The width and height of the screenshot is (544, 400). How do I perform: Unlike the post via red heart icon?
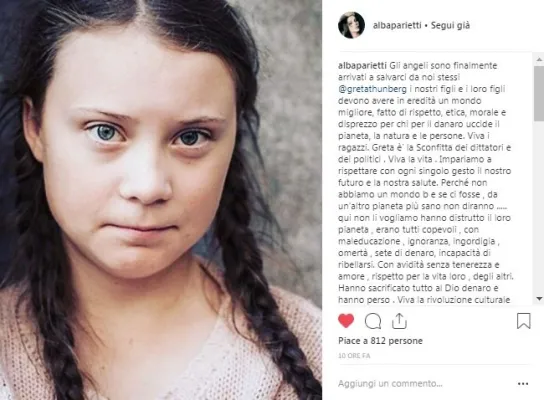[346, 321]
